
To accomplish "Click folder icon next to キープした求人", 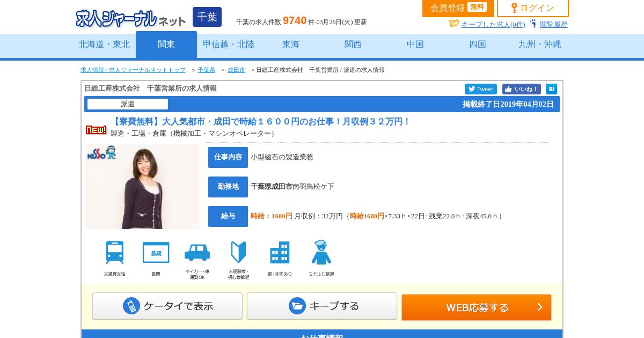I will tap(454, 24).
